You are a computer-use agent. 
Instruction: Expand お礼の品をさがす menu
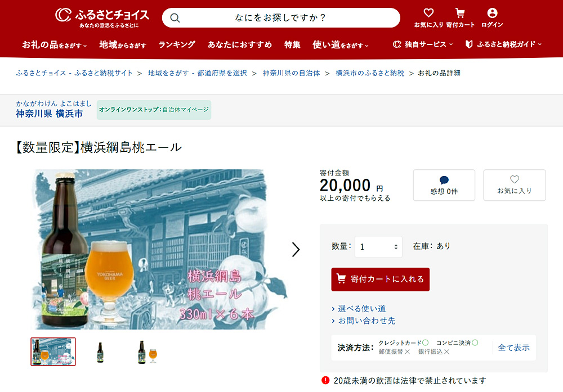54,45
